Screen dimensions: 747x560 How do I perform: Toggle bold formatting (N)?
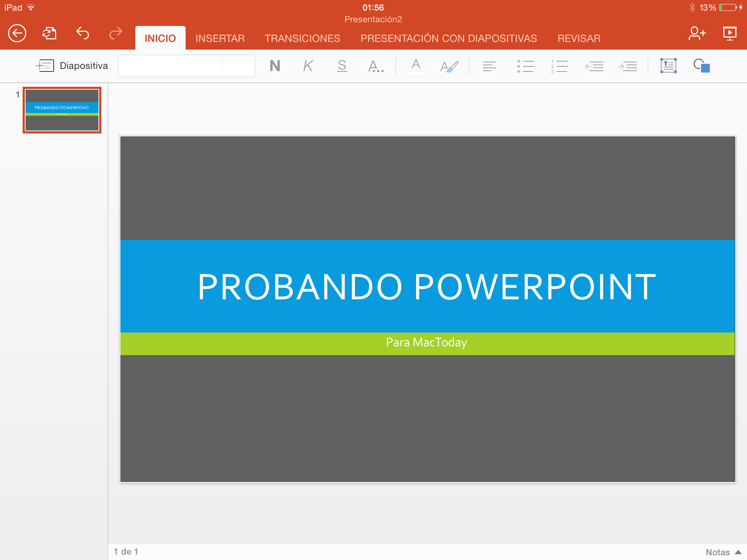275,66
